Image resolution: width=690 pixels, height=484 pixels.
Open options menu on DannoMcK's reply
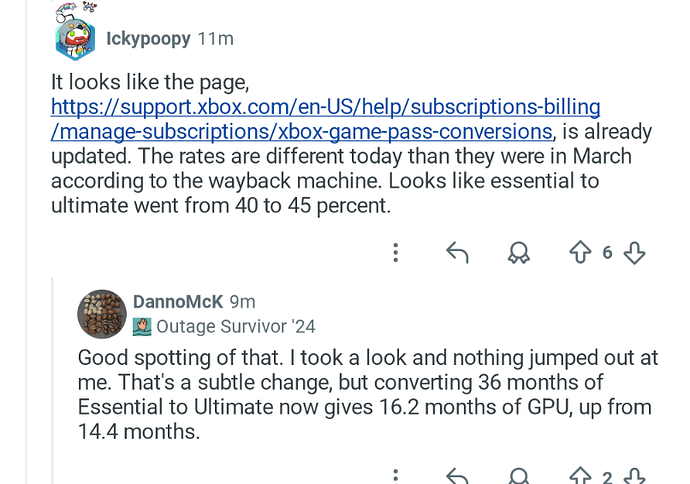tap(396, 476)
